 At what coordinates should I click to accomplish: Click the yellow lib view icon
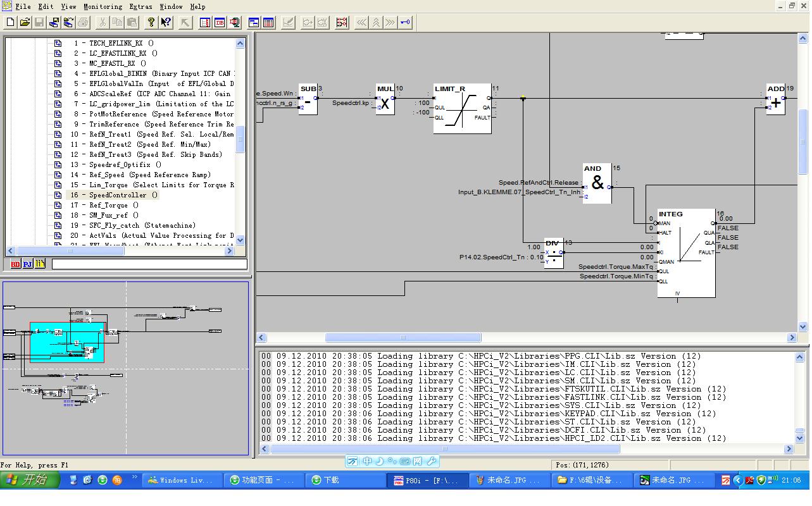pos(40,264)
